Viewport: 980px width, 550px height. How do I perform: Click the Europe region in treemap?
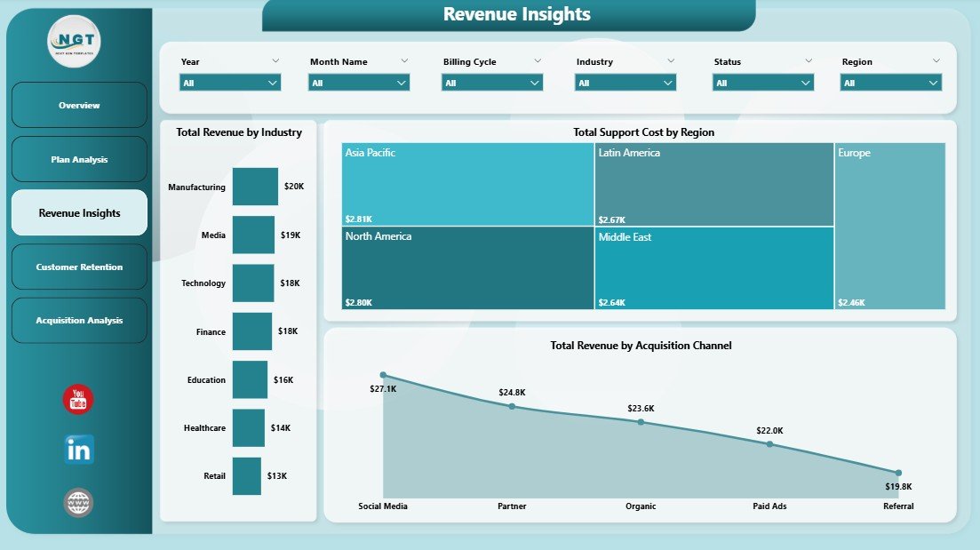point(888,227)
